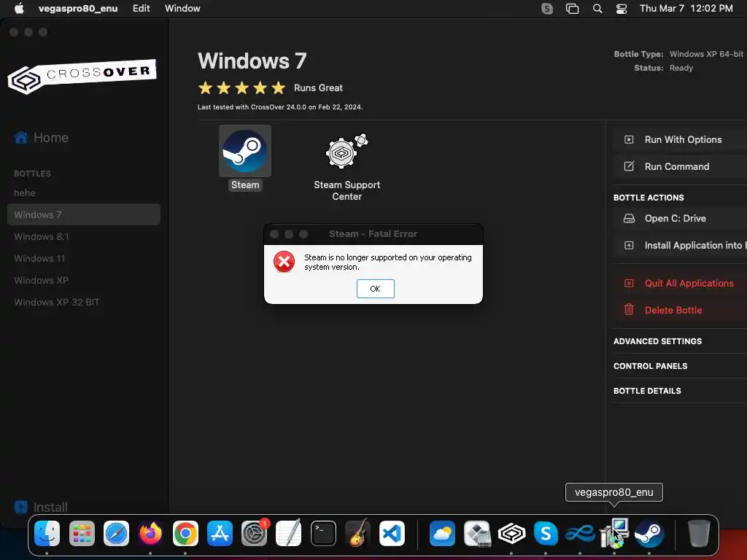
Task: Open System Settings from the Dock
Action: click(x=255, y=533)
